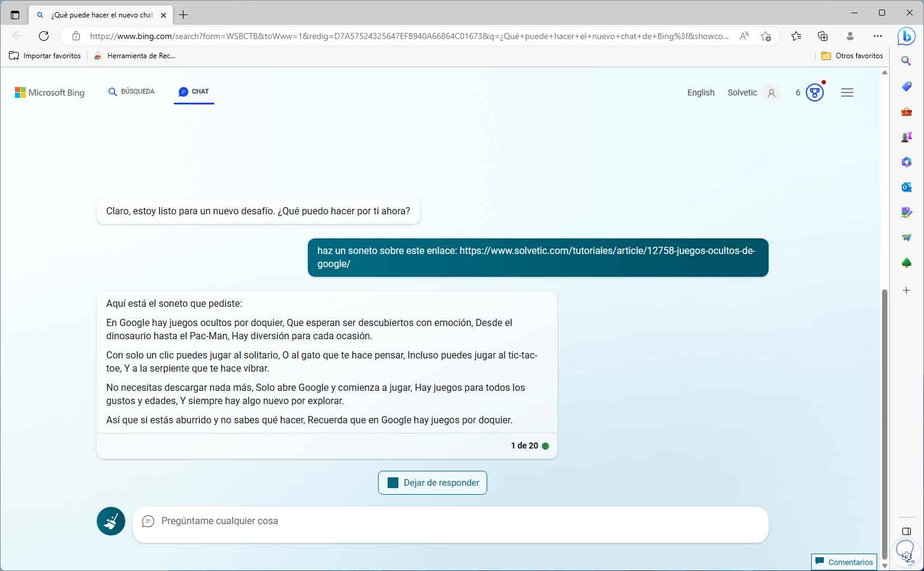The width and height of the screenshot is (924, 571).
Task: Open sidebar Search icon
Action: click(x=907, y=61)
